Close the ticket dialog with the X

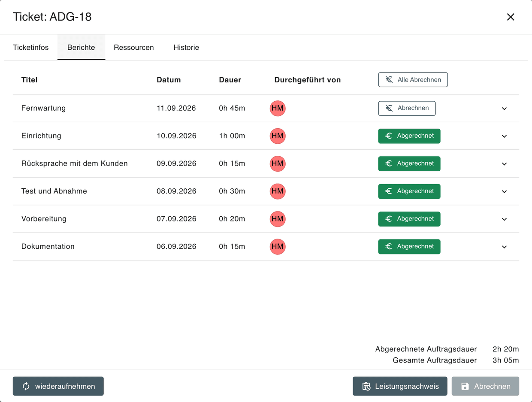point(511,17)
